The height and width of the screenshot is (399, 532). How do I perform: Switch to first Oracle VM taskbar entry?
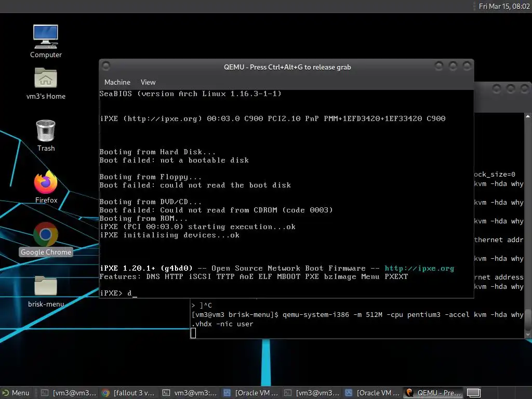pos(250,393)
